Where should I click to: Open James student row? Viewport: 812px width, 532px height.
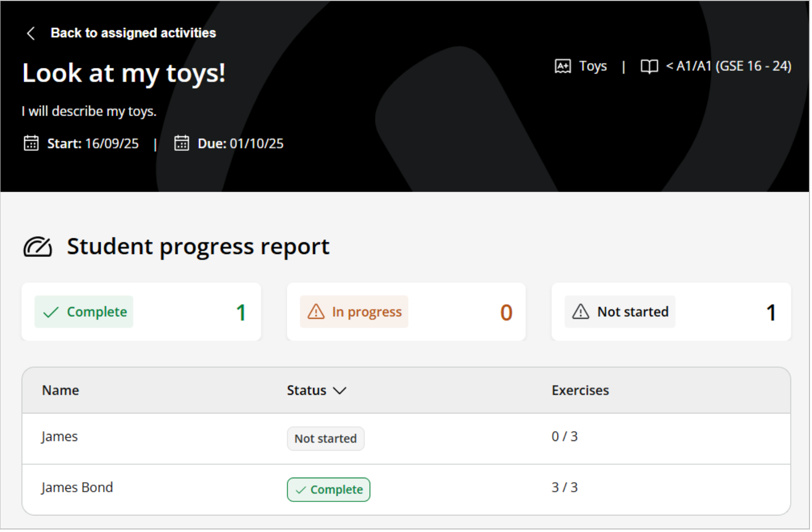60,437
